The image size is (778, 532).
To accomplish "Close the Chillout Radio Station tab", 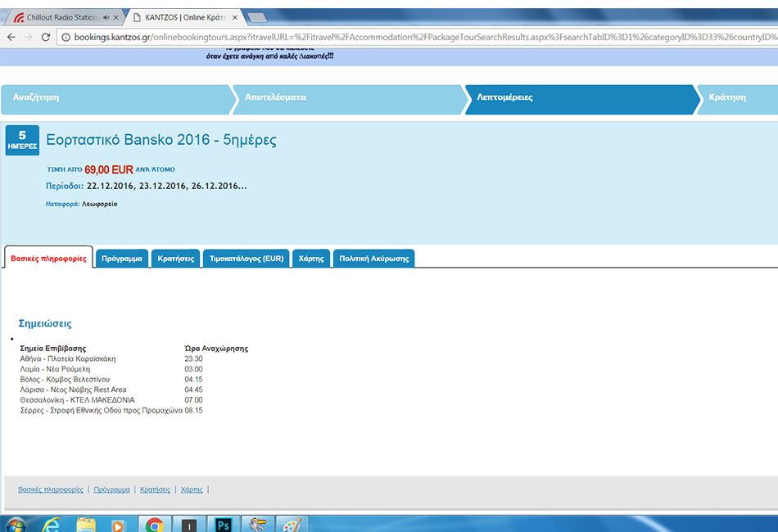I will pyautogui.click(x=117, y=17).
